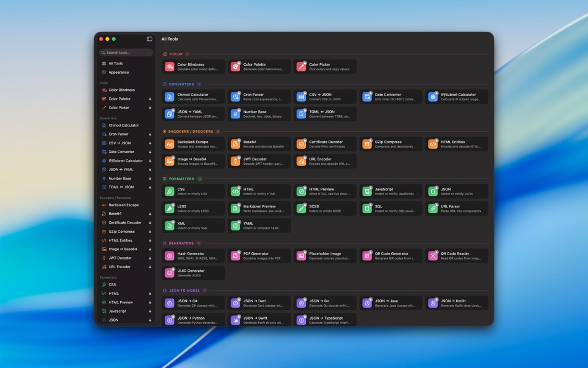Open the Hash Generator tool
This screenshot has height=368, width=588.
(192, 255)
